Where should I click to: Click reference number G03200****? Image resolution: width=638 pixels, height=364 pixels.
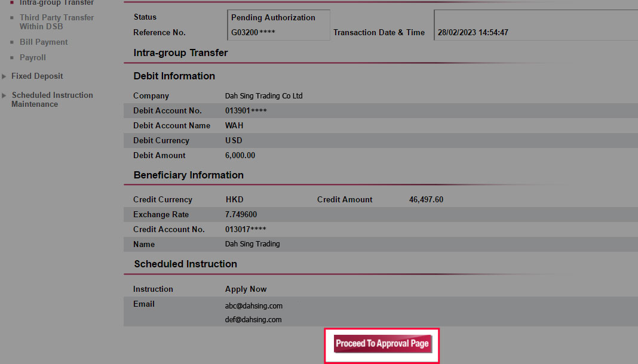pos(253,32)
